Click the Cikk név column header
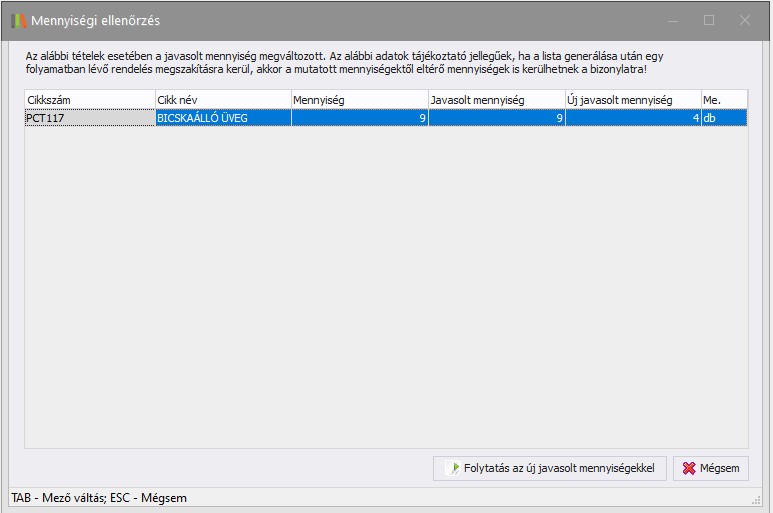This screenshot has height=513, width=773. click(222, 100)
